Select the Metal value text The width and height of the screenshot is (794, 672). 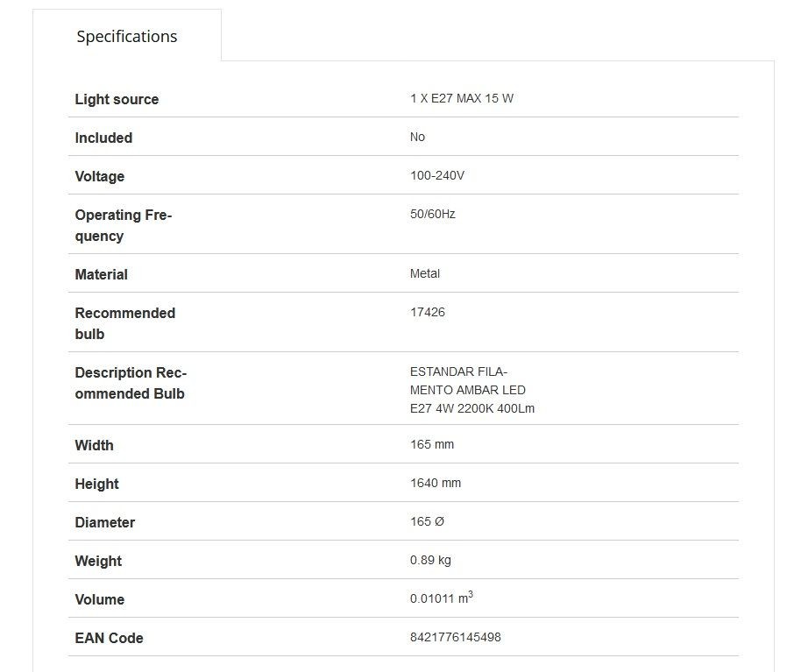pos(424,273)
